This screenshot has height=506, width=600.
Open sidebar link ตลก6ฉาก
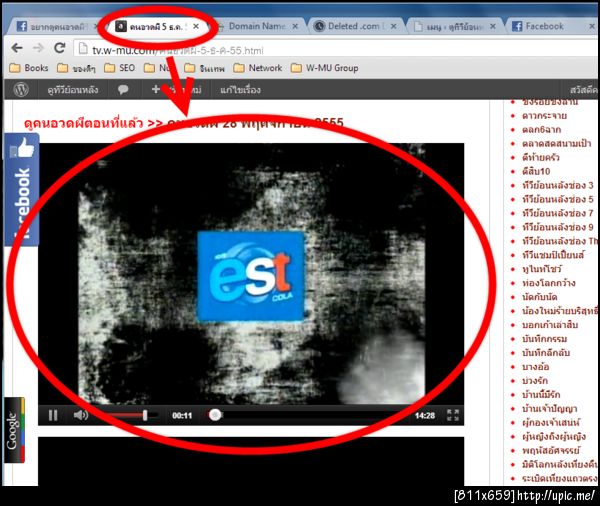point(541,129)
